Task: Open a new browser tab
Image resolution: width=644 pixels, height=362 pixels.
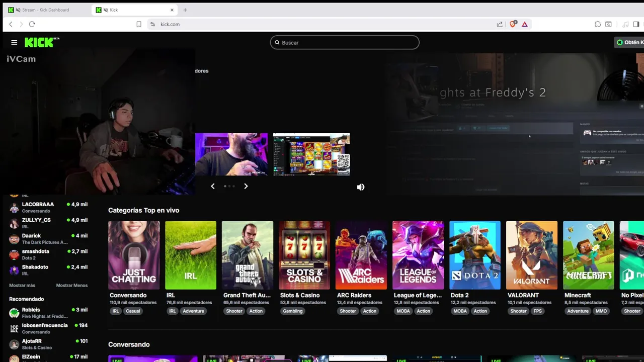Action: (x=185, y=10)
